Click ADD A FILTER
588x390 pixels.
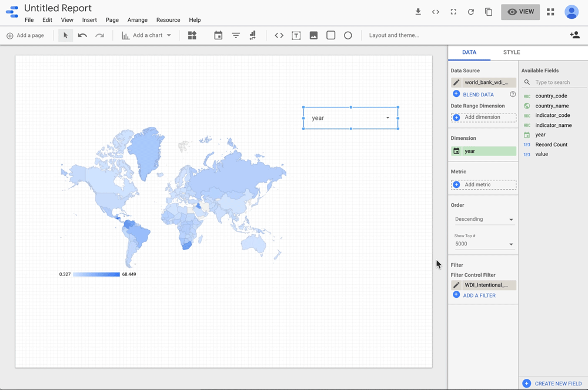click(x=474, y=295)
